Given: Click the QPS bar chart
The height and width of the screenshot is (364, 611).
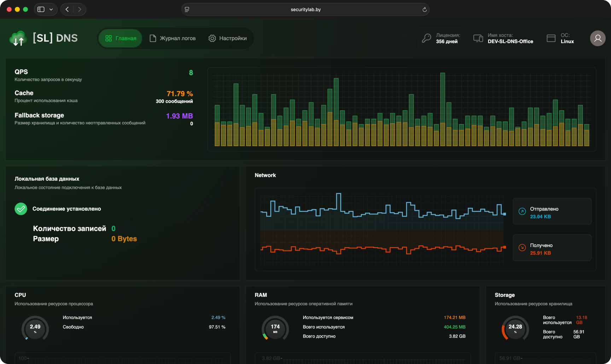Looking at the screenshot, I should (402, 109).
